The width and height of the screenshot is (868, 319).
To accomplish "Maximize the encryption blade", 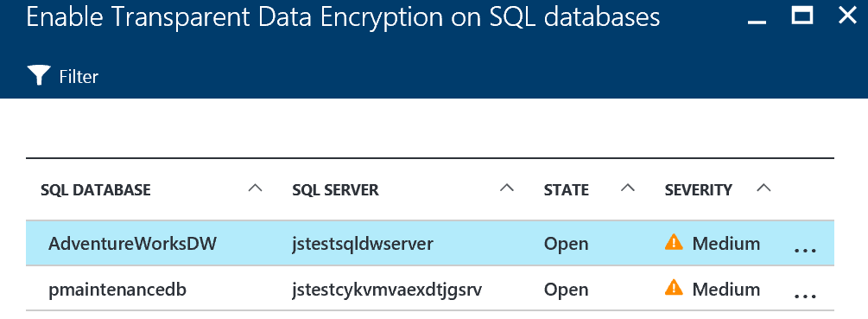I will pyautogui.click(x=802, y=15).
